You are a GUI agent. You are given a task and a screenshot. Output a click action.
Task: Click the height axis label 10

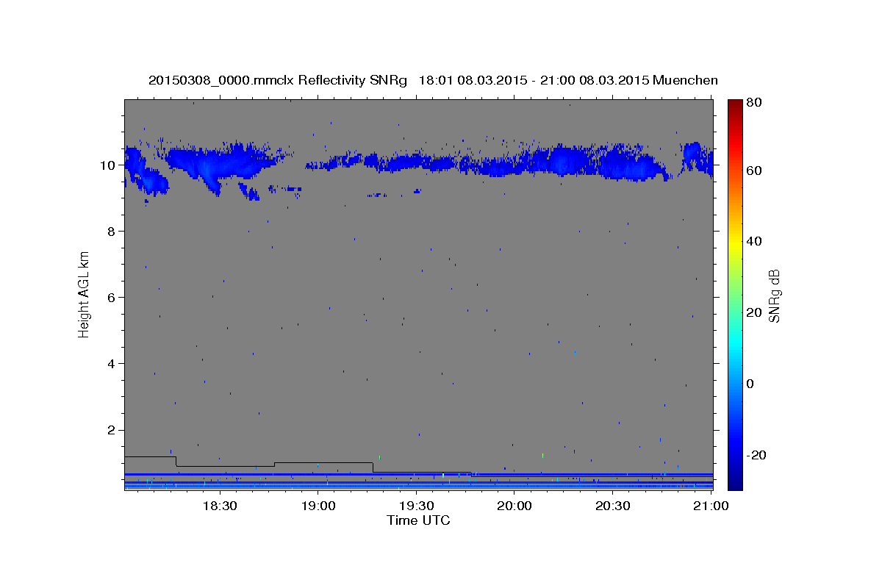107,165
